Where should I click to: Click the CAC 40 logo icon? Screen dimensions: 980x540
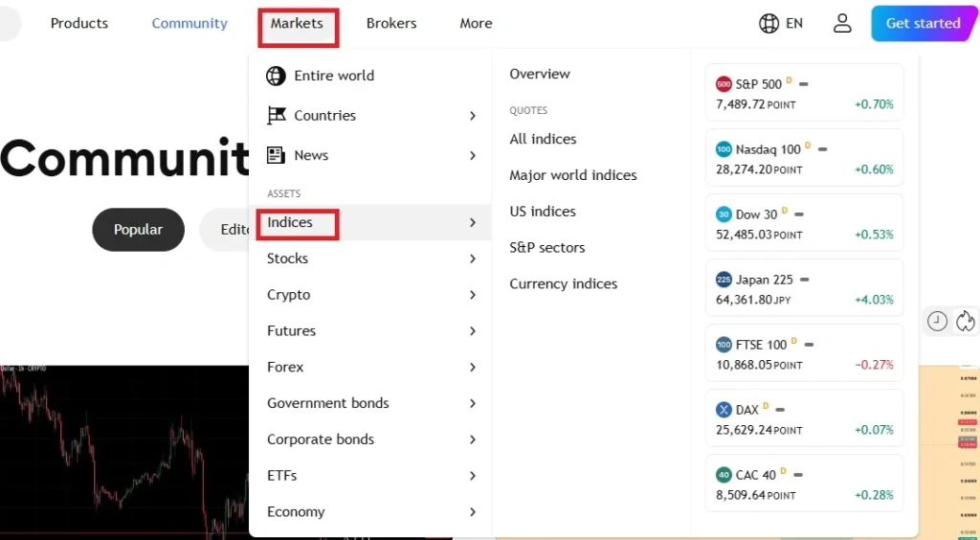[724, 475]
